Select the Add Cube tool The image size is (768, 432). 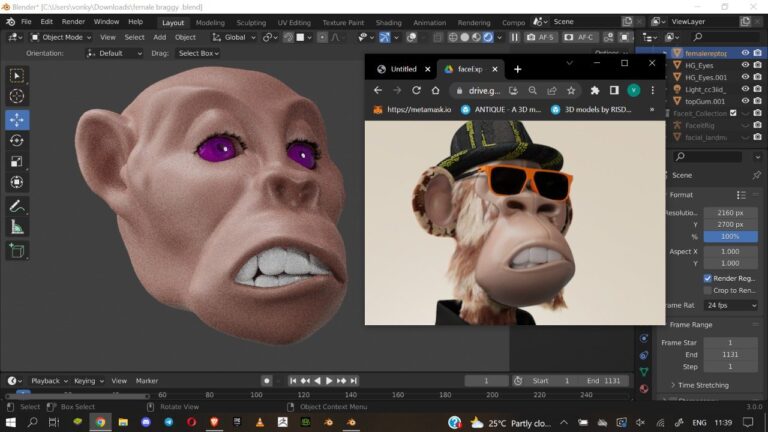point(17,251)
